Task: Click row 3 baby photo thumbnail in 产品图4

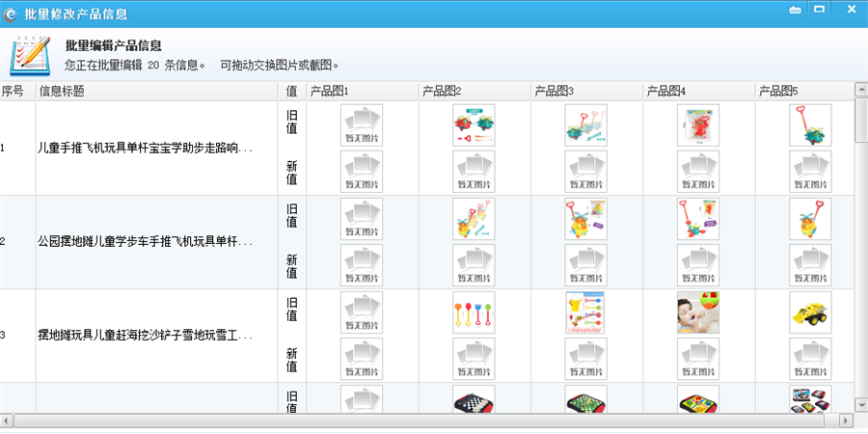Action: pos(698,312)
